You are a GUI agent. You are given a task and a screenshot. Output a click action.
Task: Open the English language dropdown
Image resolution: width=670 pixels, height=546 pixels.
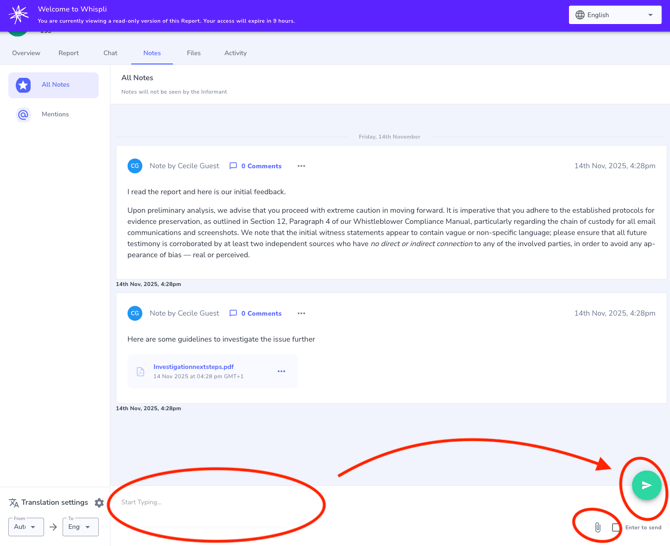[614, 15]
